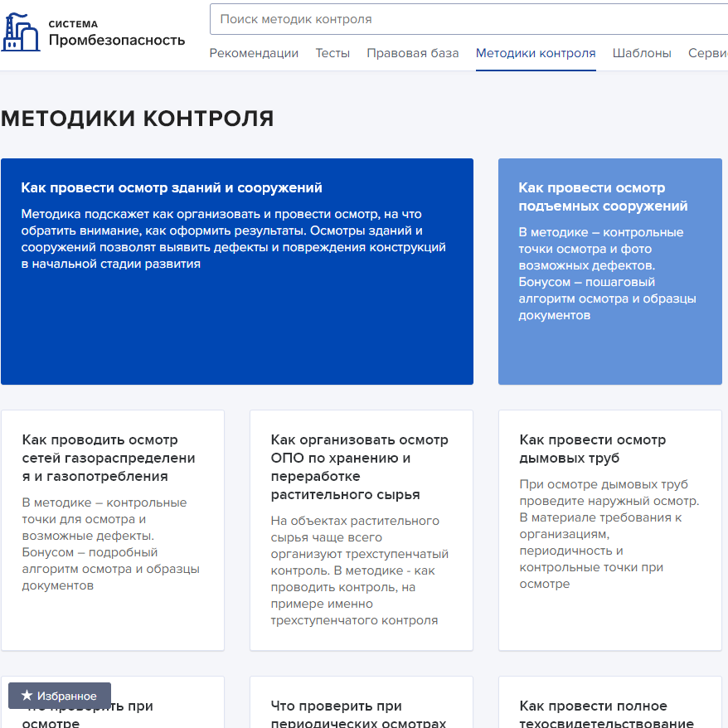This screenshot has height=728, width=728.
Task: Open the Шаблоны tab
Action: pos(642,53)
